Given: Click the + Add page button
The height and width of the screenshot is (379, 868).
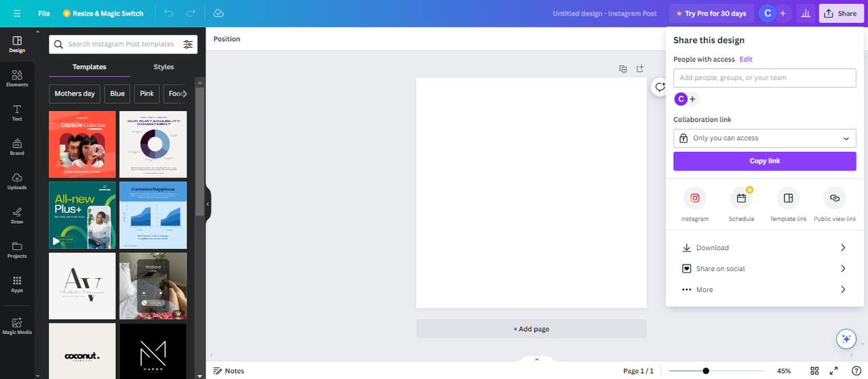Looking at the screenshot, I should [x=531, y=329].
